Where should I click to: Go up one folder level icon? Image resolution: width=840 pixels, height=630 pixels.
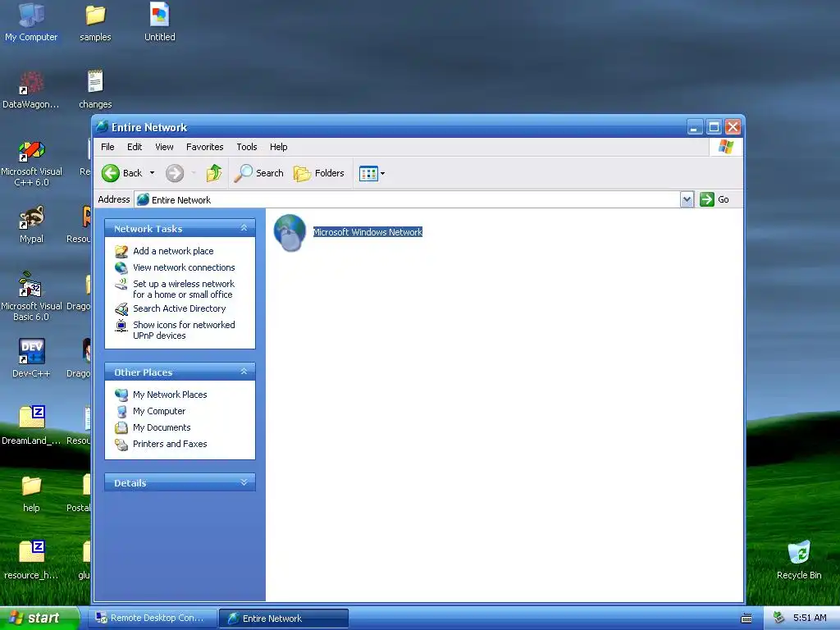coord(214,173)
